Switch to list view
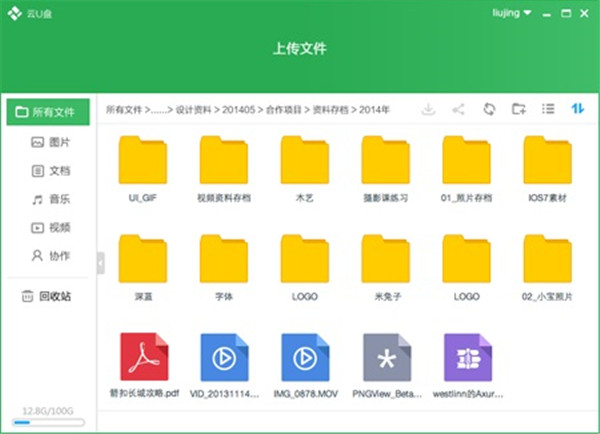This screenshot has height=434, width=600. point(548,109)
